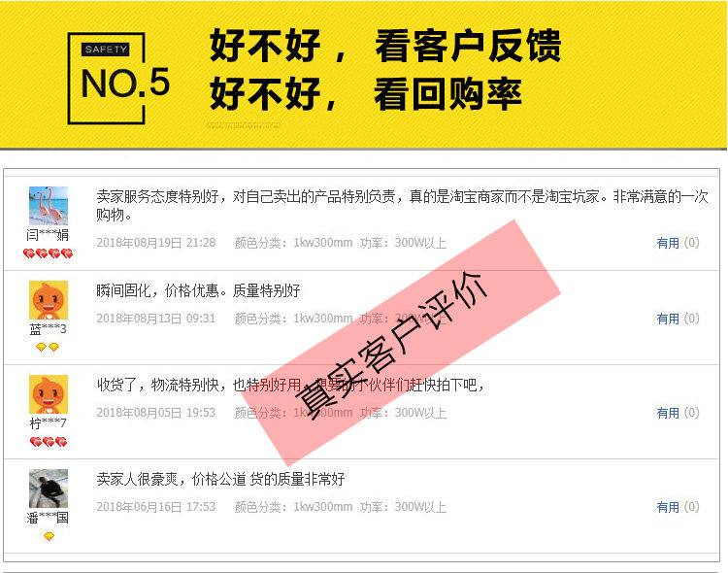Click headline 好不好，看客户反馈
Viewport: 728px width, 573px height.
[385, 46]
